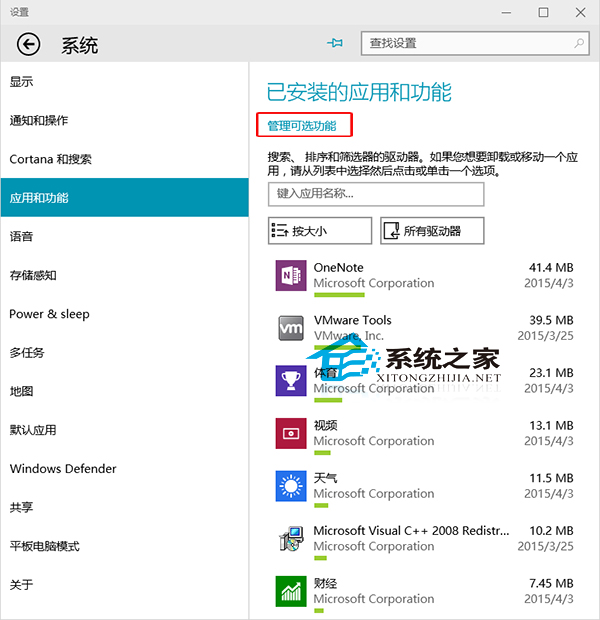Select the 视频 app name
The image size is (600, 620).
click(326, 425)
